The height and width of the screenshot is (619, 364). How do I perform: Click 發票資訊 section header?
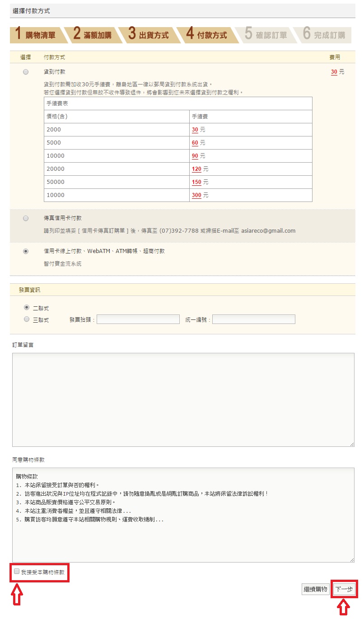[x=30, y=290]
